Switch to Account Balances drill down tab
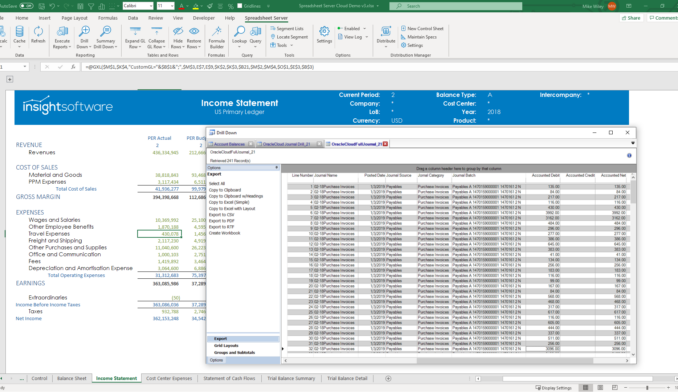 [x=230, y=144]
